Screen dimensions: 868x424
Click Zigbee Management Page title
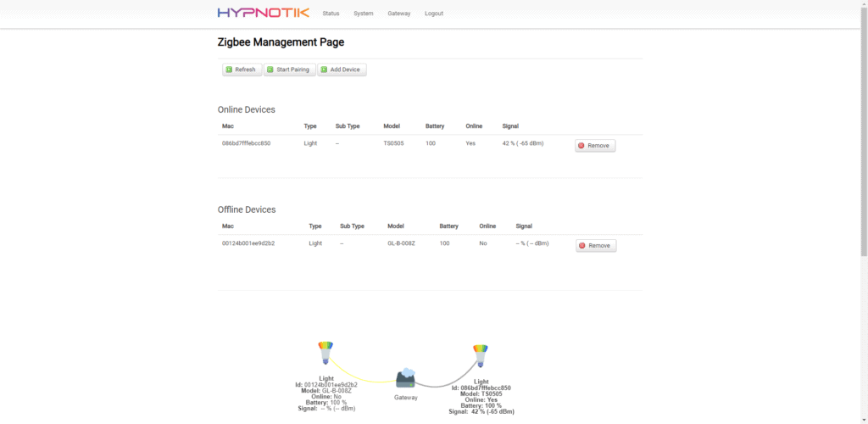(x=281, y=42)
